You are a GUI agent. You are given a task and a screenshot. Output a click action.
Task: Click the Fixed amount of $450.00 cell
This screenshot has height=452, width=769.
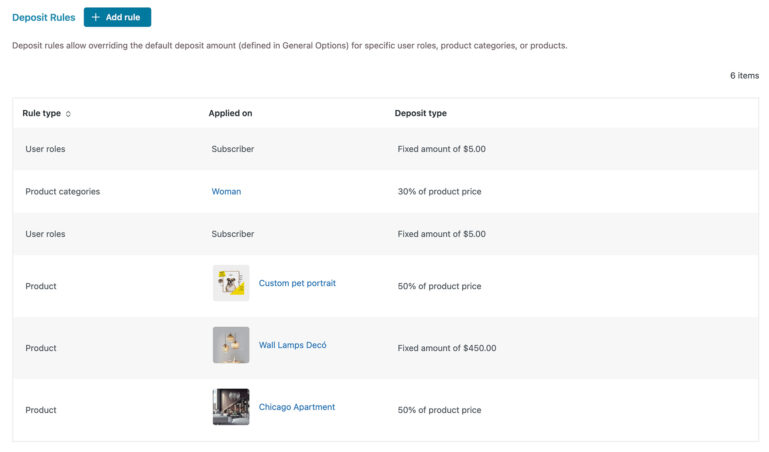[447, 348]
